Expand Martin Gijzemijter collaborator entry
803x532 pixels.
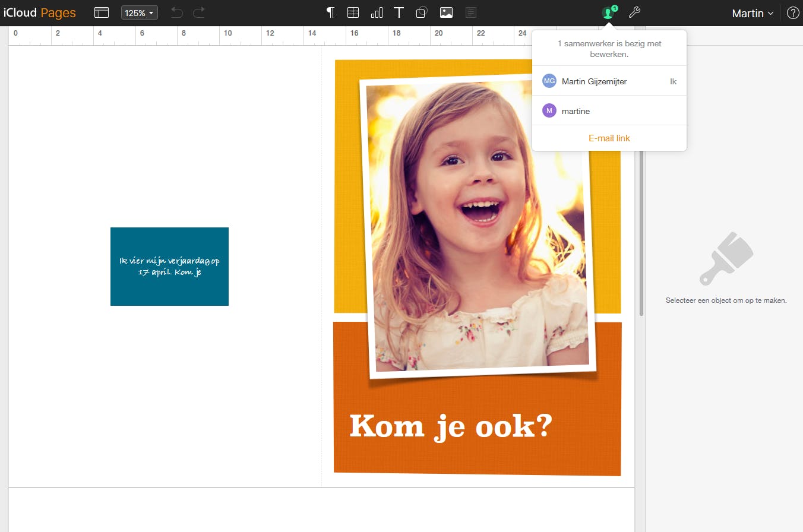click(x=594, y=81)
